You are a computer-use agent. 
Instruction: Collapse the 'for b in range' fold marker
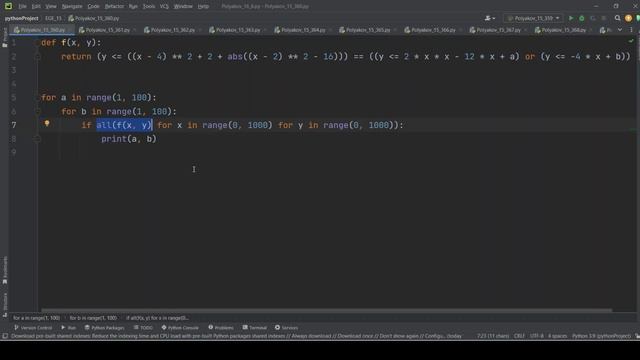coord(37,111)
